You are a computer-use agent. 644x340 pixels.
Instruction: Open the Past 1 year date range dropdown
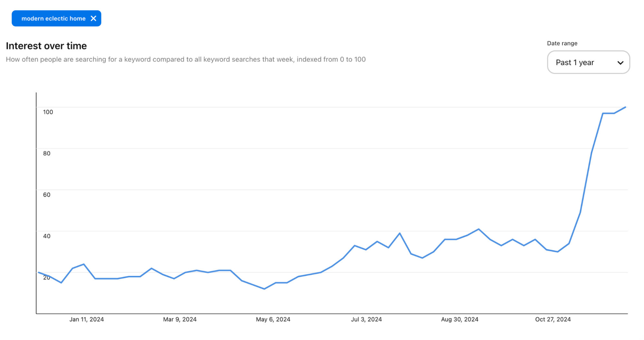click(x=588, y=62)
